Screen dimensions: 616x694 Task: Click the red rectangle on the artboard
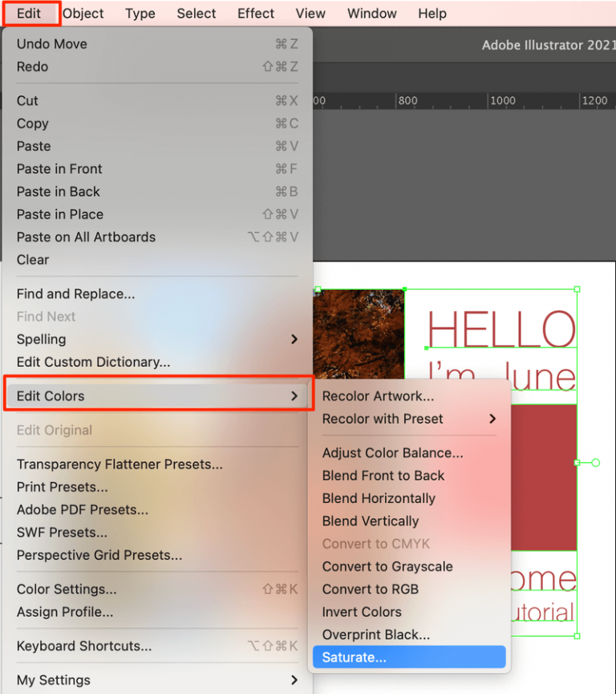click(544, 477)
